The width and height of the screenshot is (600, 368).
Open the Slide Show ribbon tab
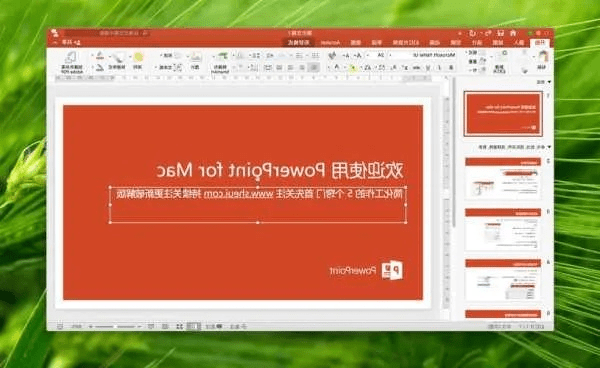coord(406,42)
